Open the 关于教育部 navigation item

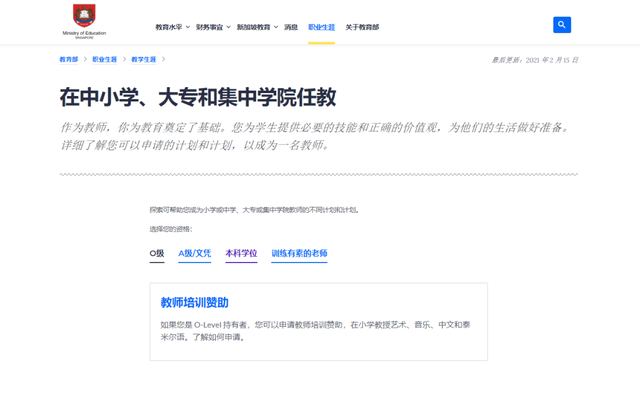tap(362, 27)
